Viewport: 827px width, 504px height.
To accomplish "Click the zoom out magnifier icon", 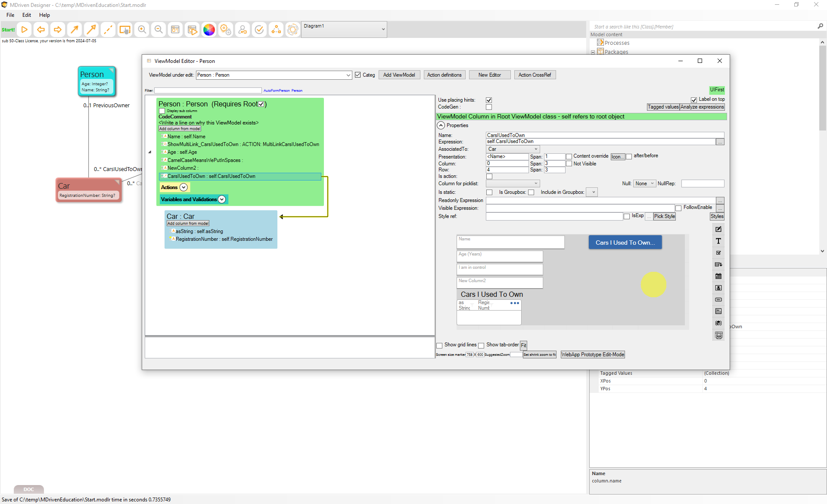I will [x=159, y=30].
